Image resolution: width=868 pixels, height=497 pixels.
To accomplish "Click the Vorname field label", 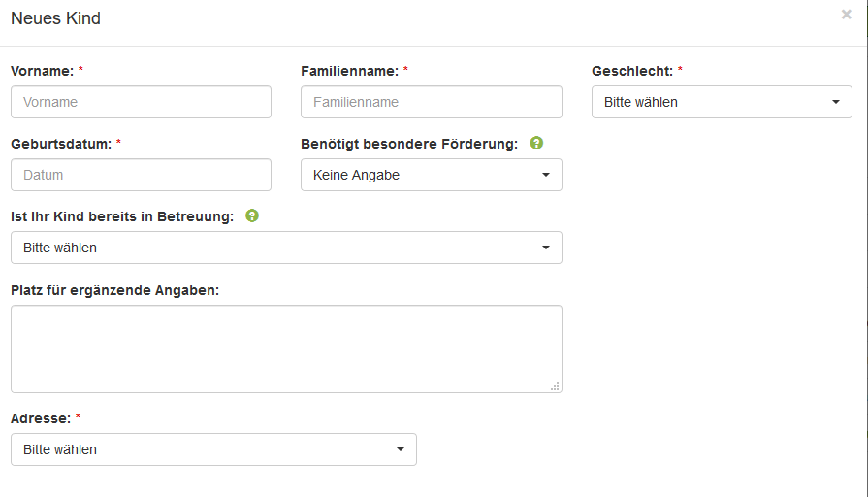I will coord(42,71).
